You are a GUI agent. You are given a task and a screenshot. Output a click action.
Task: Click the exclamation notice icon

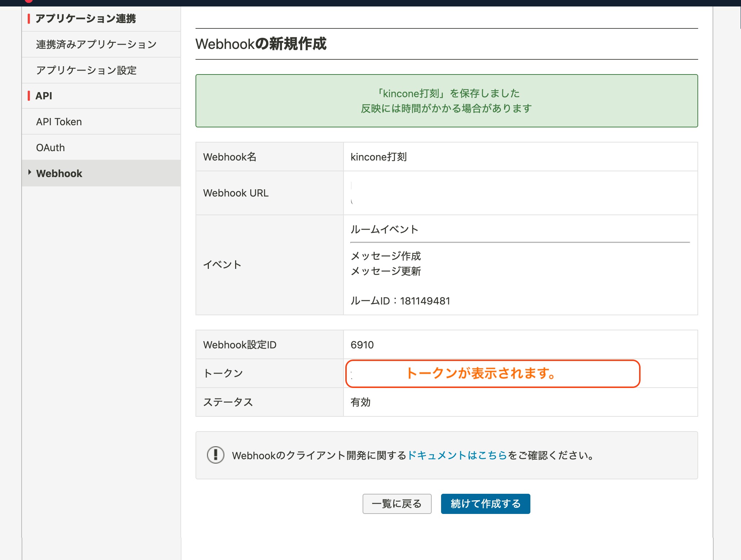pos(215,455)
